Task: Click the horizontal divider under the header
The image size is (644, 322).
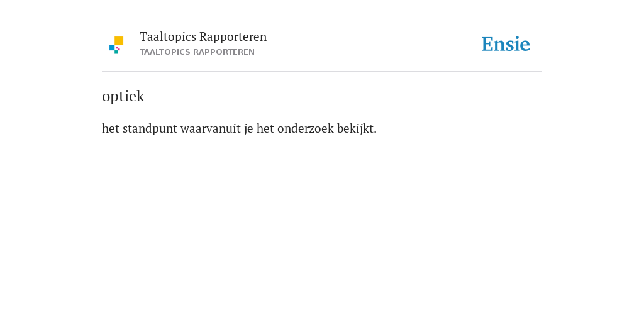Action: coord(322,72)
